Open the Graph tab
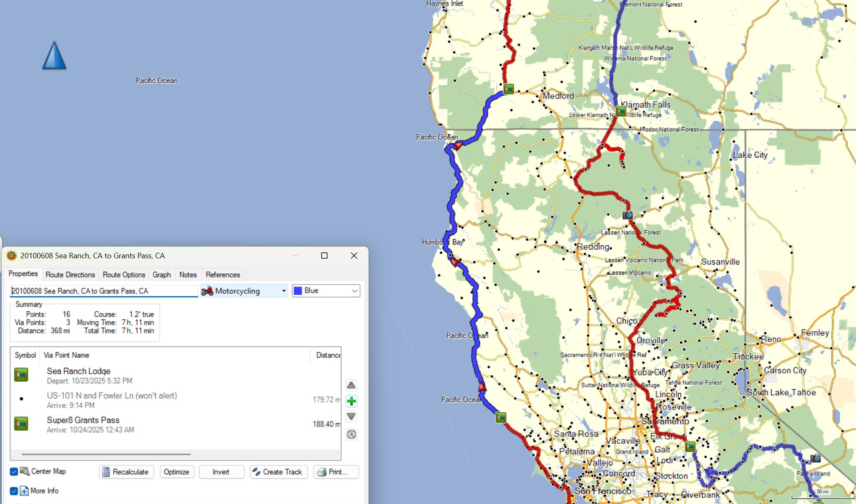 click(x=162, y=275)
